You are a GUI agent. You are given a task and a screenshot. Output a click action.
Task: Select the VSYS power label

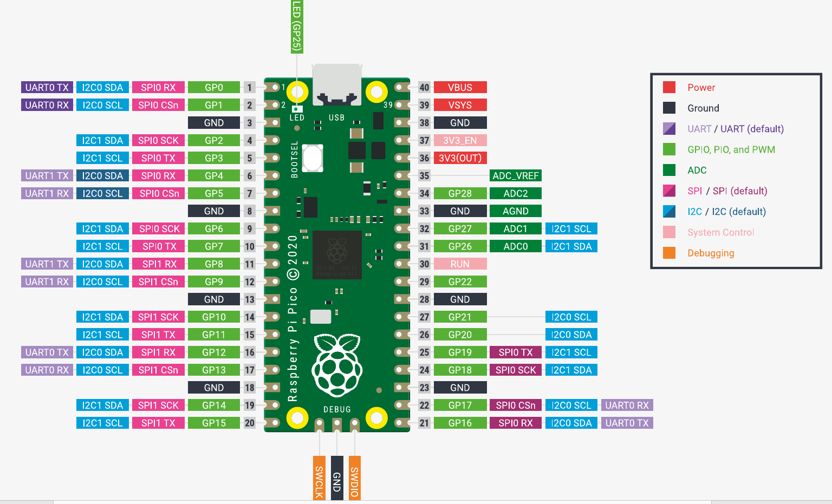[460, 105]
